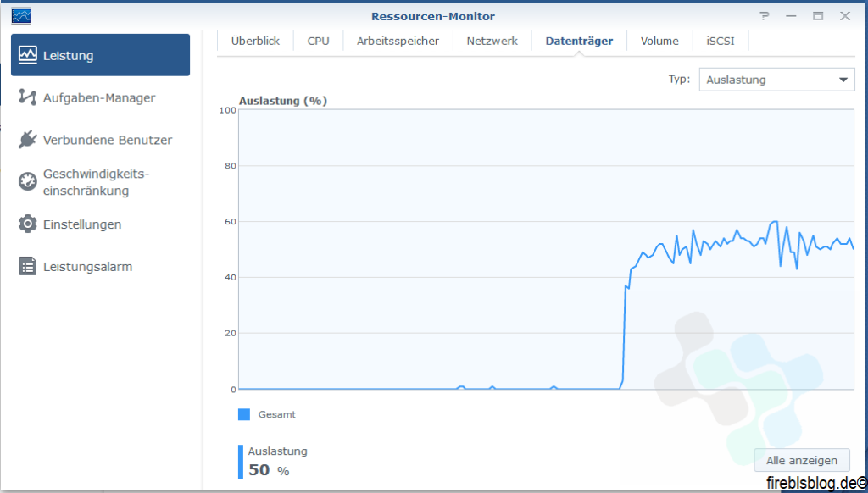Click the Typ dropdown arrow
Screen dimensions: 868x493
point(843,80)
